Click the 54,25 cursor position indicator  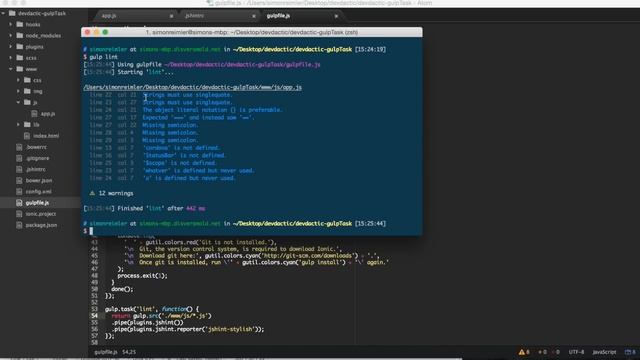(129, 352)
